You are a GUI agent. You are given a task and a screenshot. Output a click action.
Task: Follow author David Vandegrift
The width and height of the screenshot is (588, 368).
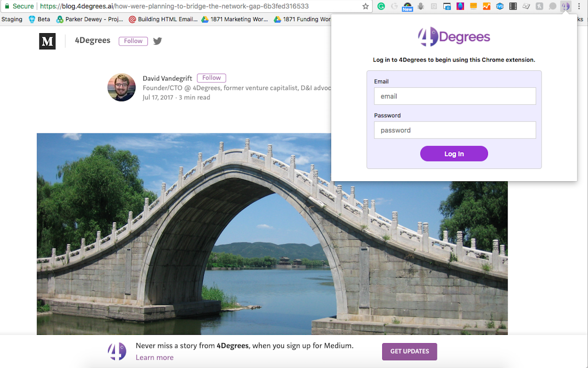coord(211,78)
